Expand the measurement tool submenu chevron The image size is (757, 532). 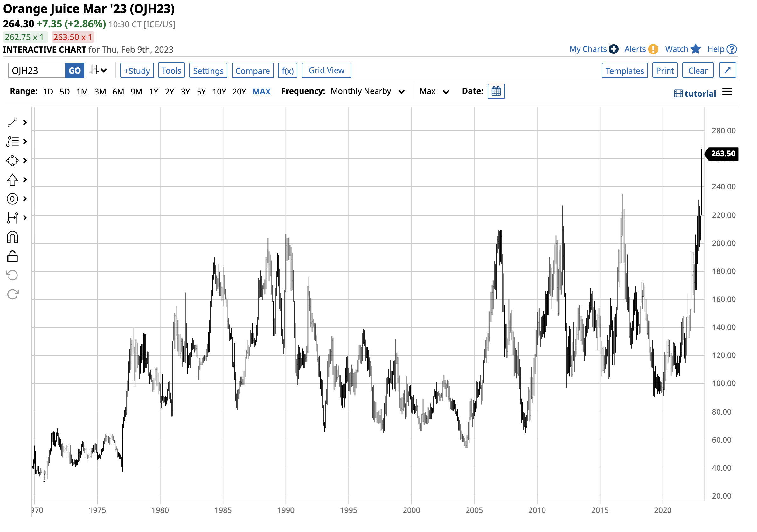point(25,218)
